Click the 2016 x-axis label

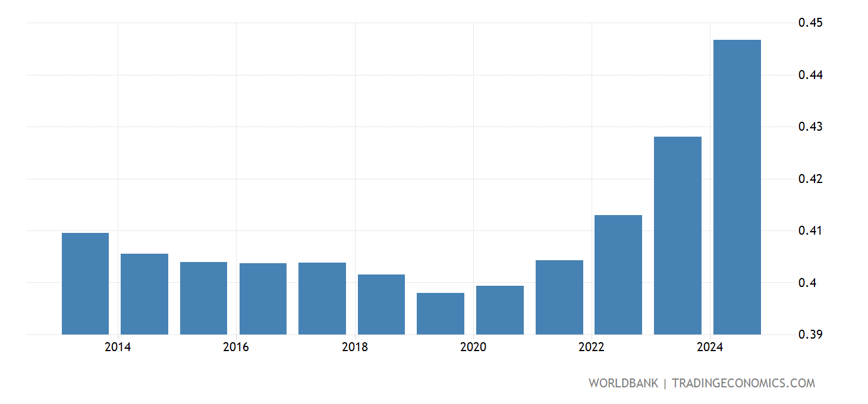tap(236, 348)
